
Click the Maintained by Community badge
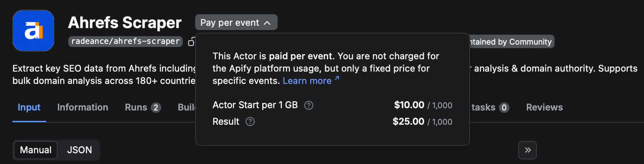pyautogui.click(x=512, y=42)
